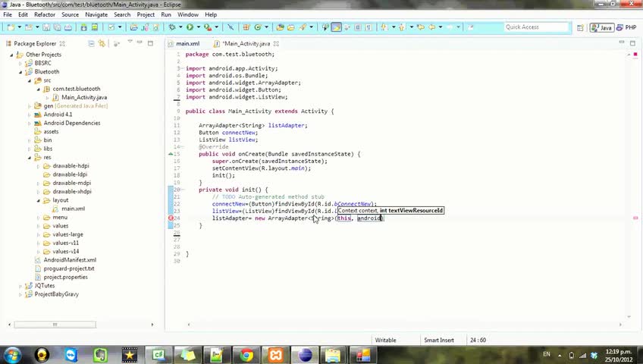Screen dimensions: 643x364
Task: Click the Open Perspective icon
Action: coord(580,27)
